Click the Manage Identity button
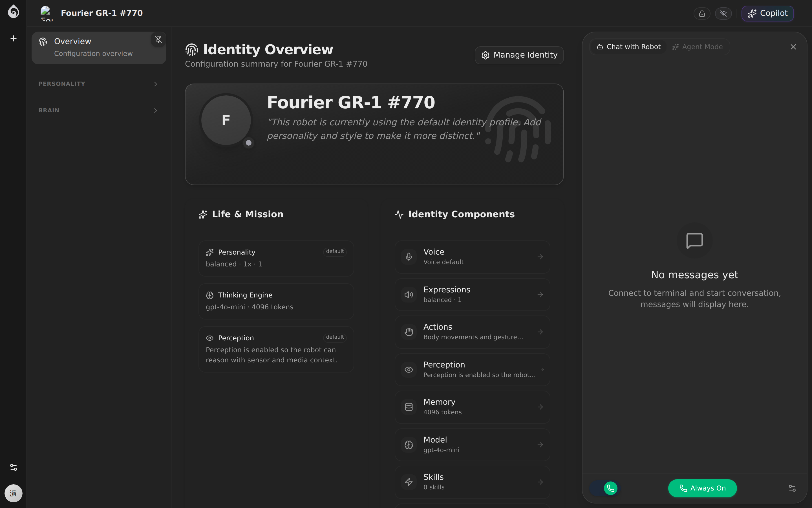The height and width of the screenshot is (508, 812). pyautogui.click(x=519, y=55)
